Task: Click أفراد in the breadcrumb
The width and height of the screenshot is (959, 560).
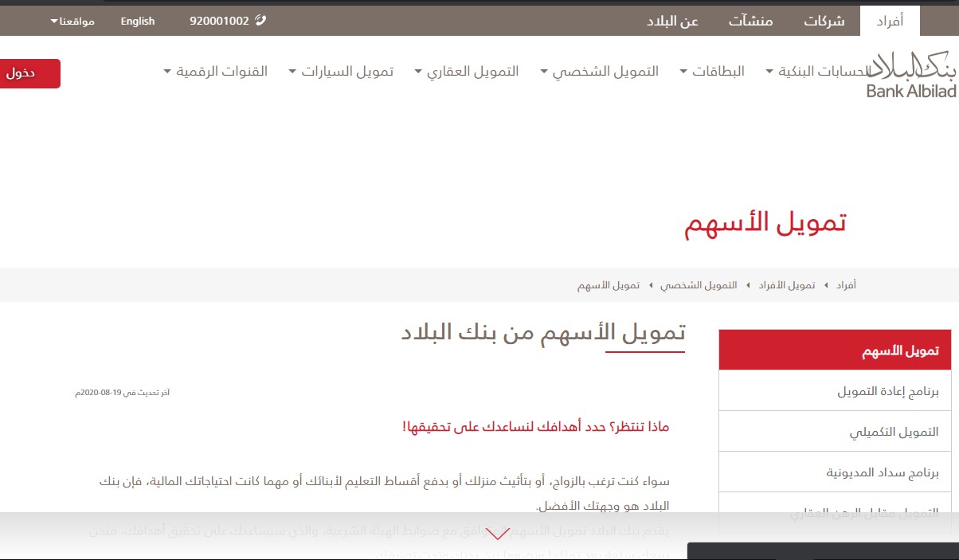Action: pyautogui.click(x=846, y=285)
